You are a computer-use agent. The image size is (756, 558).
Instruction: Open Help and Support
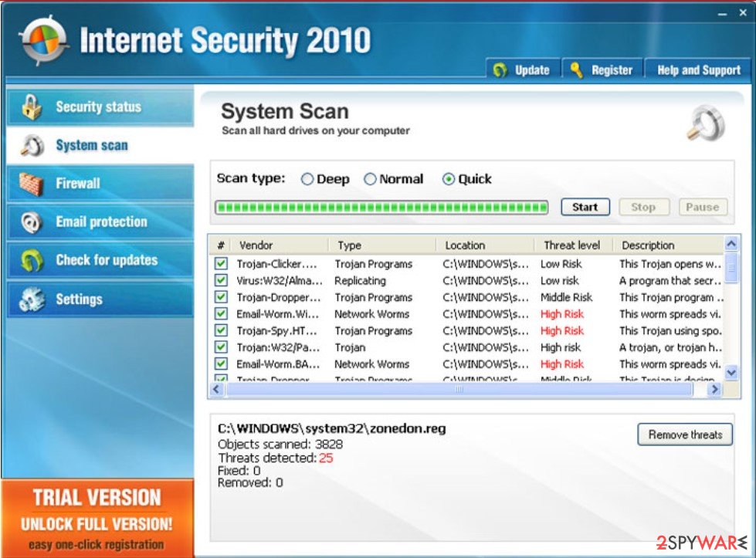point(697,69)
